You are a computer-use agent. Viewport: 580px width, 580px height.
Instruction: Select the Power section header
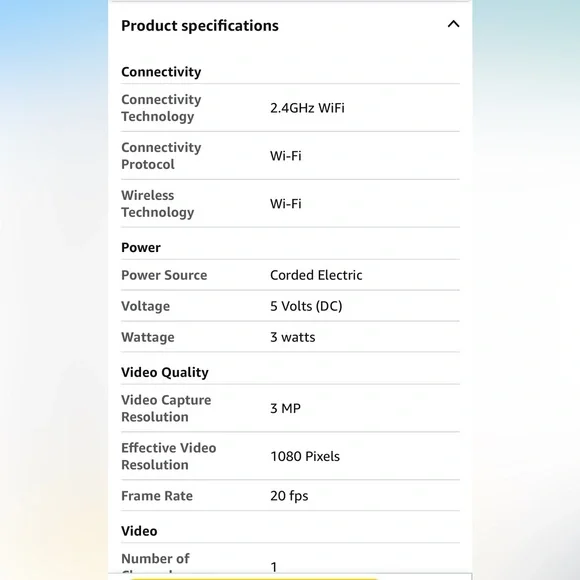click(141, 247)
